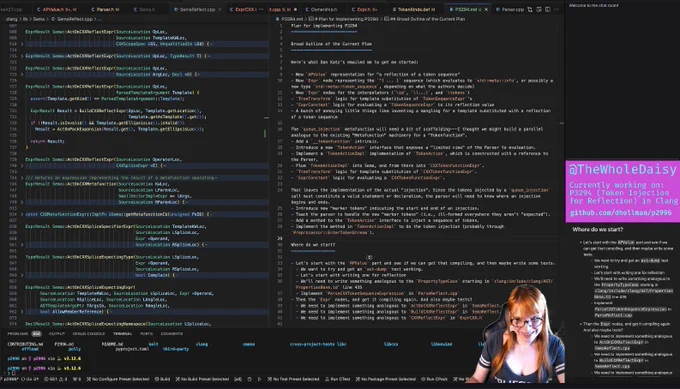Image resolution: width=680 pixels, height=389 pixels.
Task: Open errors and warnings count in status bar
Action: 56,379
